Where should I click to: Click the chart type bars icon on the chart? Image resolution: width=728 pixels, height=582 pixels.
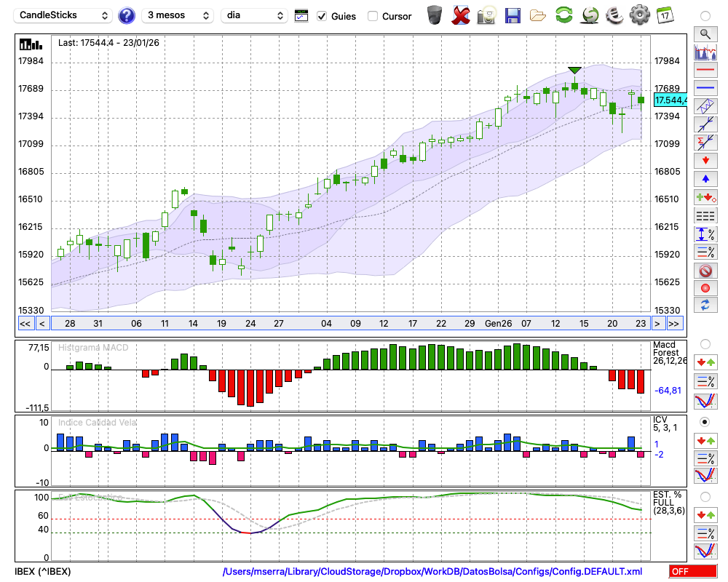tap(31, 44)
